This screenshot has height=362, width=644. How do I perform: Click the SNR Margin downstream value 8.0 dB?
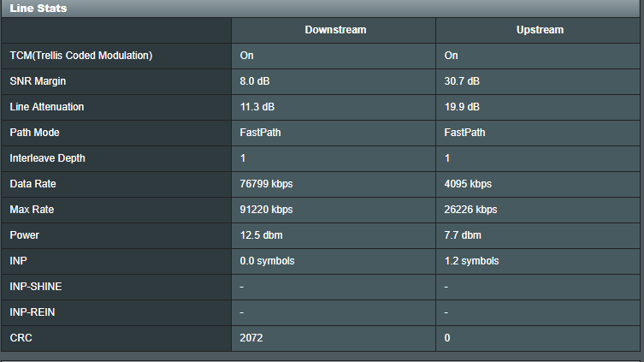(x=255, y=81)
